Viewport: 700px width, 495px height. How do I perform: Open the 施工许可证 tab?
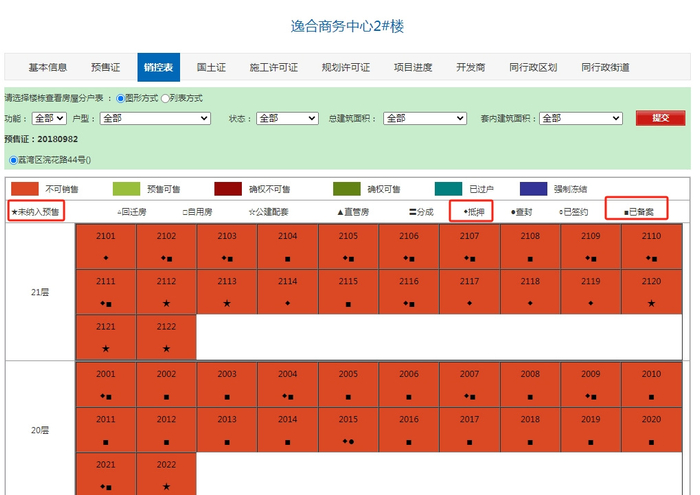(x=273, y=67)
